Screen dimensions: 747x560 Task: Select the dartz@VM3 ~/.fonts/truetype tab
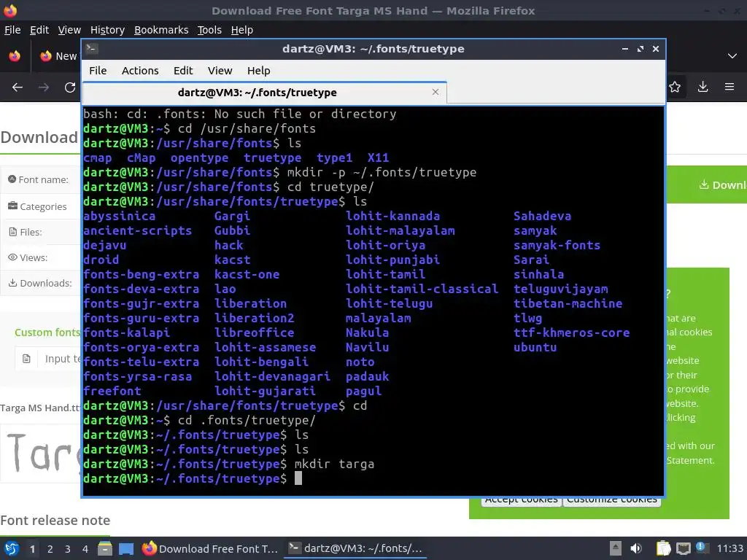pyautogui.click(x=264, y=93)
